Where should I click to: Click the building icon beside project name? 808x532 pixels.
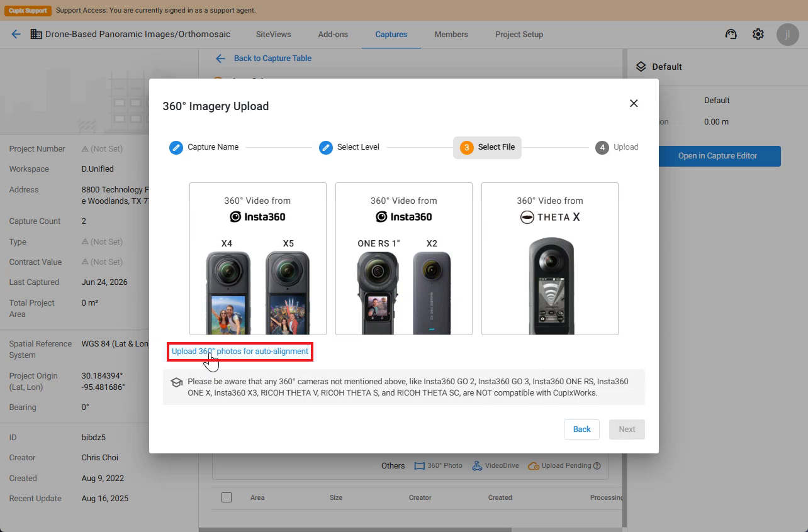36,35
